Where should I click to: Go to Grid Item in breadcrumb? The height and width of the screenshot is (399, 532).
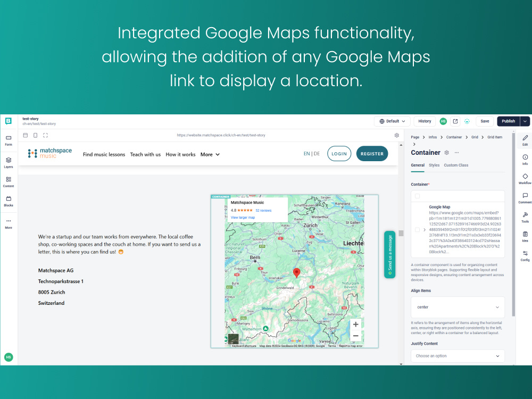pyautogui.click(x=495, y=137)
